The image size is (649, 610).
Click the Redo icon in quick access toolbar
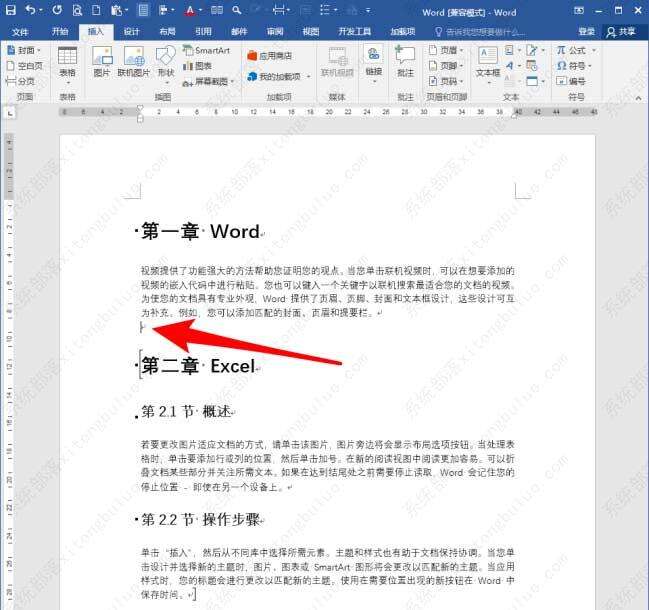pos(57,10)
